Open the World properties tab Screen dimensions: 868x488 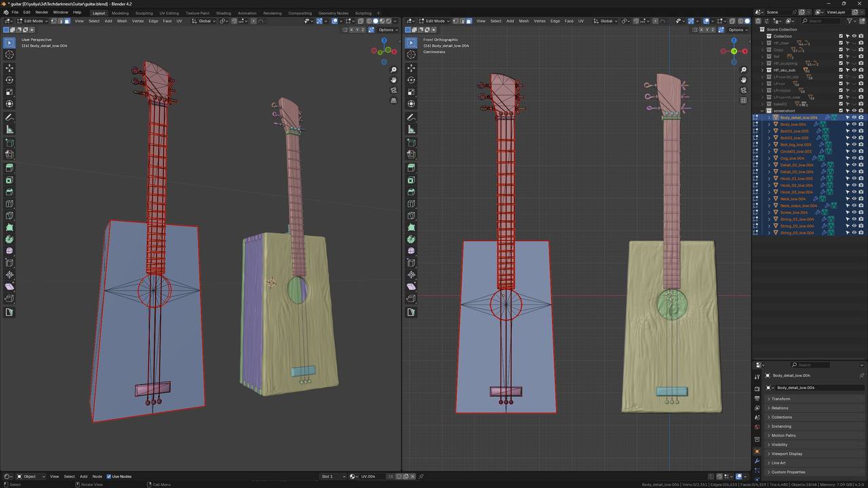point(757,427)
